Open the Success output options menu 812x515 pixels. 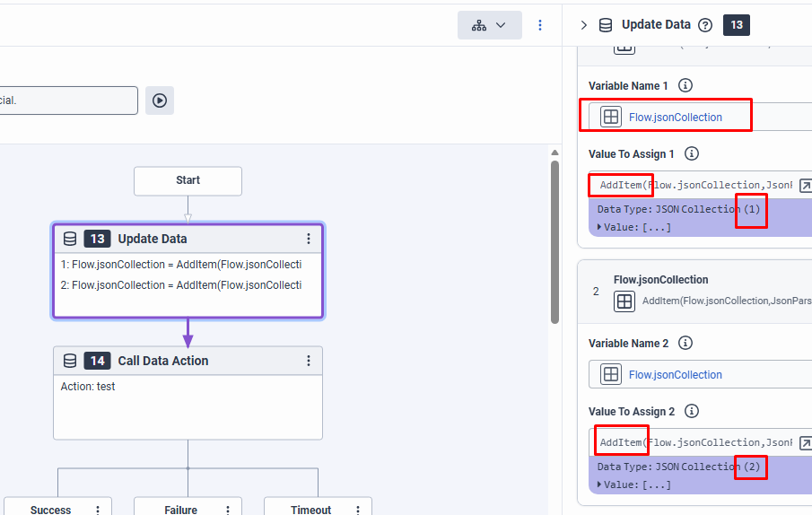[x=98, y=510]
